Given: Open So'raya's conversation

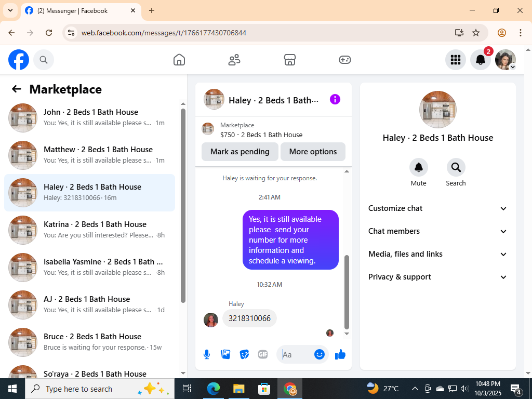Looking at the screenshot, I should tap(89, 370).
